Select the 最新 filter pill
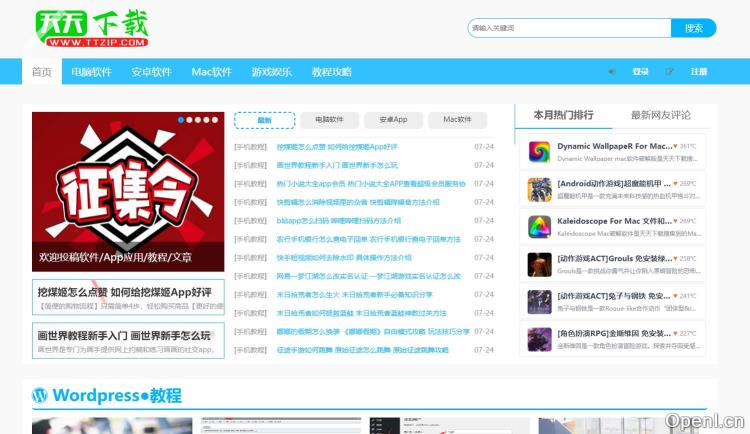 (x=264, y=120)
